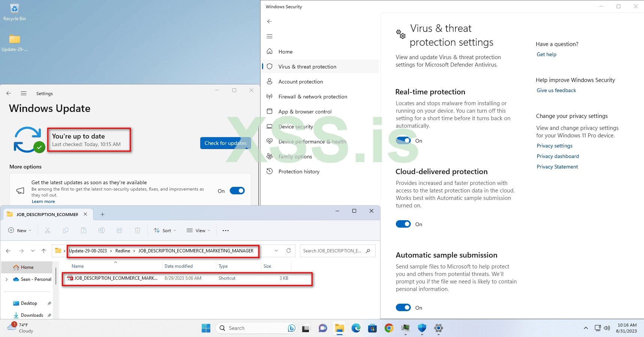Screen dimensions: 644x337
Task: Open the Privacy dashboard link
Action: [558, 156]
